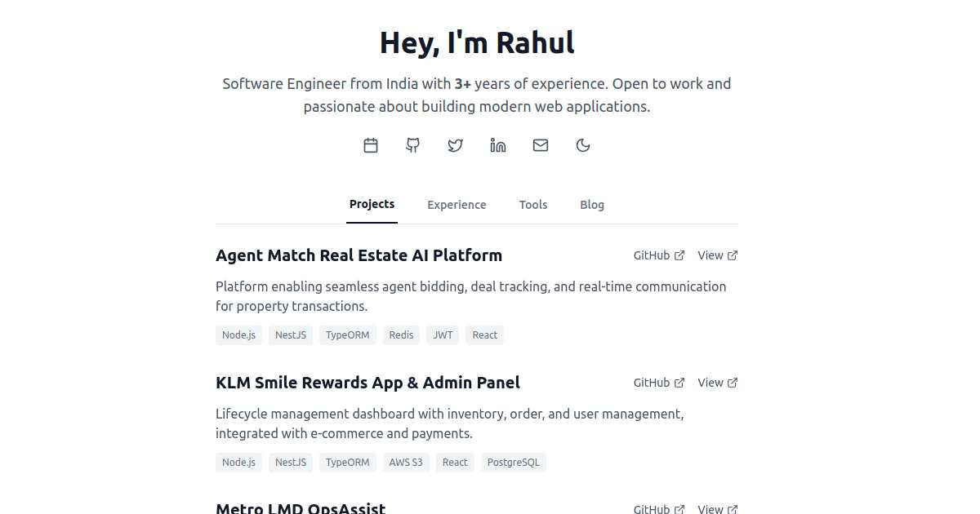The height and width of the screenshot is (514, 980).
Task: Open the Blog tab
Action: 592,205
